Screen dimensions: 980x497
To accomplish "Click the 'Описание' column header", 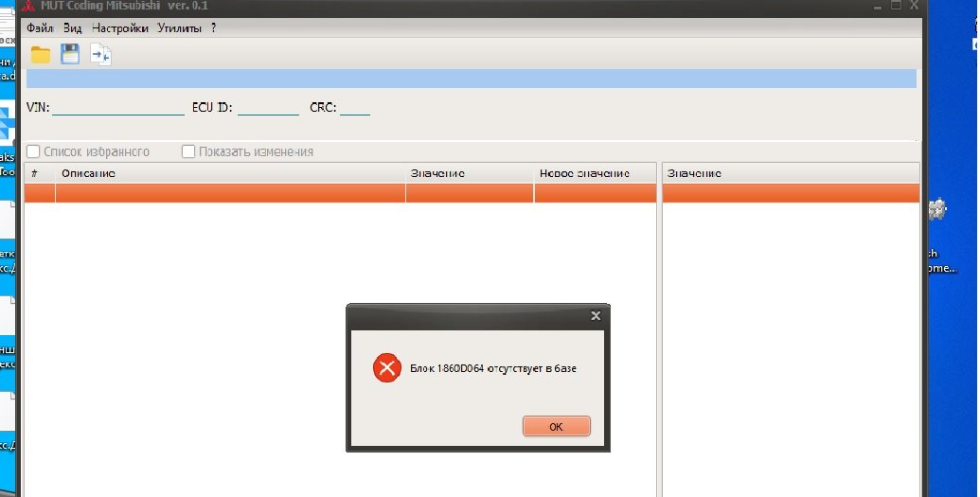I will click(x=88, y=173).
